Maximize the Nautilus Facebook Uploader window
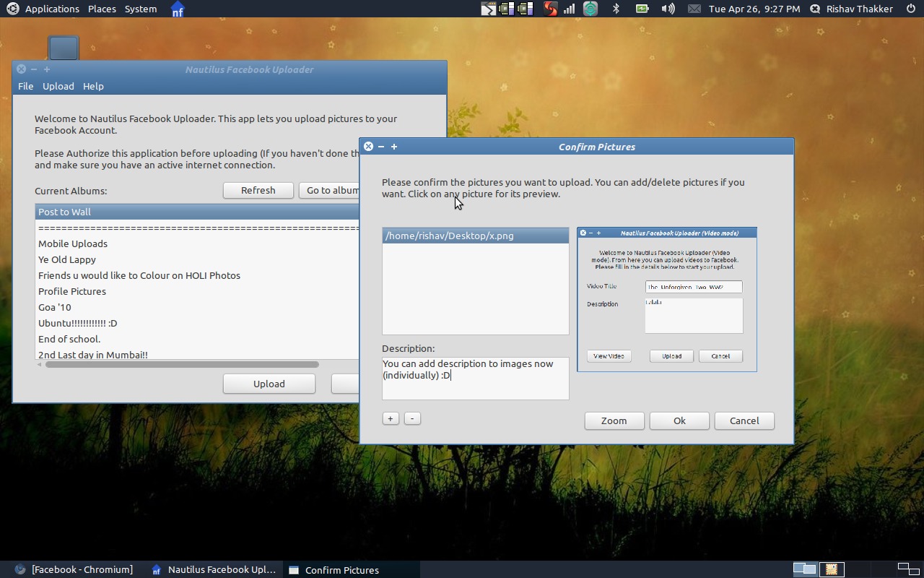Image resolution: width=924 pixels, height=578 pixels. pyautogui.click(x=47, y=69)
